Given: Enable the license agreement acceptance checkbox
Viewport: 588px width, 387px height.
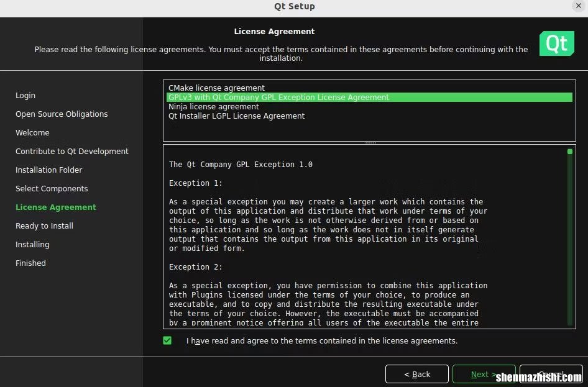Looking at the screenshot, I should pyautogui.click(x=167, y=340).
